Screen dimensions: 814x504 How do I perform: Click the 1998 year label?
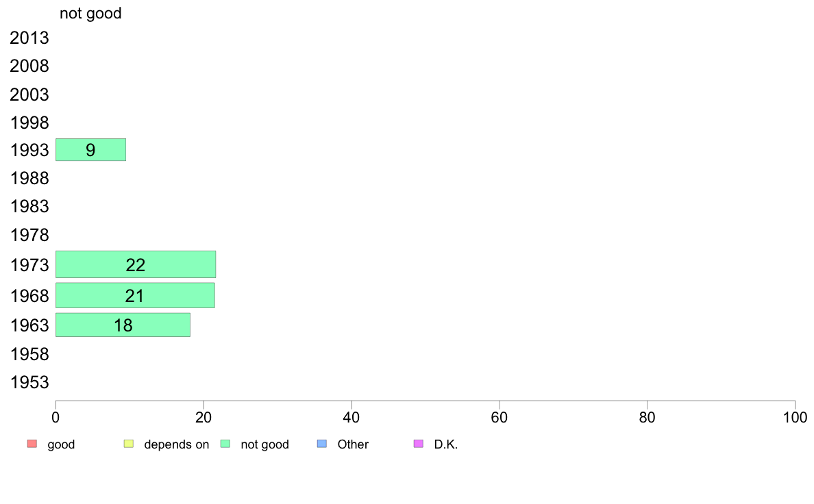pyautogui.click(x=29, y=123)
